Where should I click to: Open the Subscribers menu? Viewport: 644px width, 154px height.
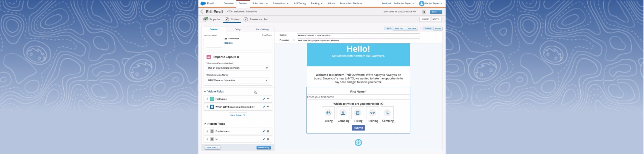[260, 4]
